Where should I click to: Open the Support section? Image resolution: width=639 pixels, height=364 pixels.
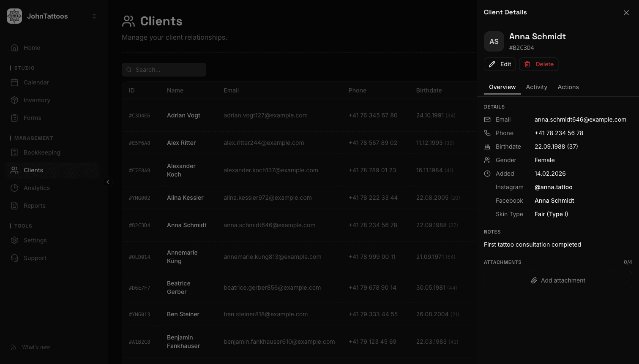35,258
